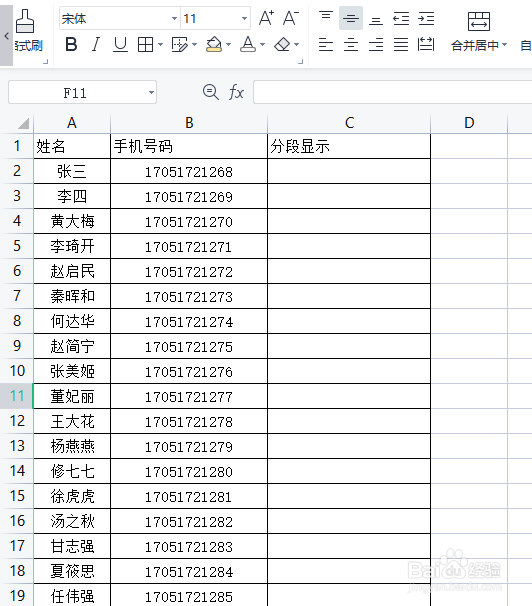Open insert function fx

point(236,92)
